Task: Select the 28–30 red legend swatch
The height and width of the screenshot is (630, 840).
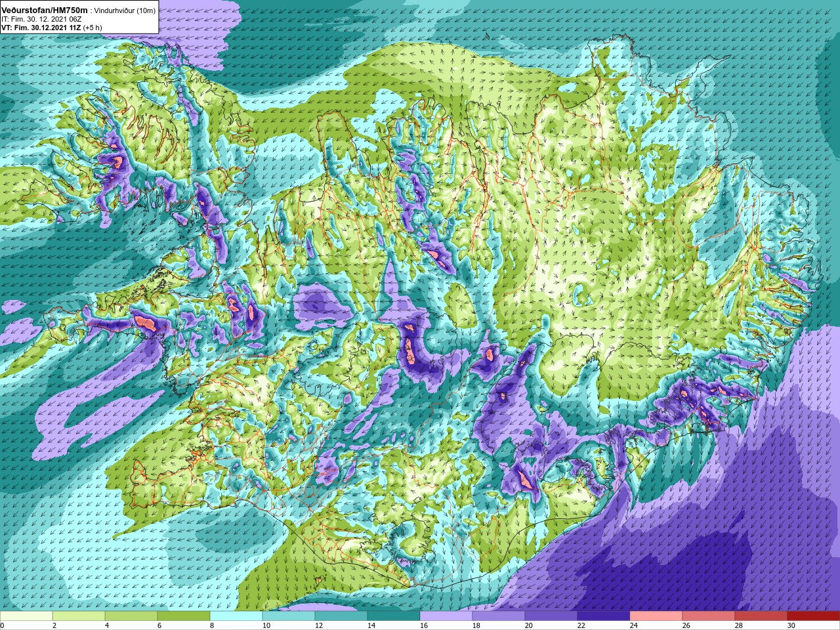Action: pyautogui.click(x=761, y=616)
